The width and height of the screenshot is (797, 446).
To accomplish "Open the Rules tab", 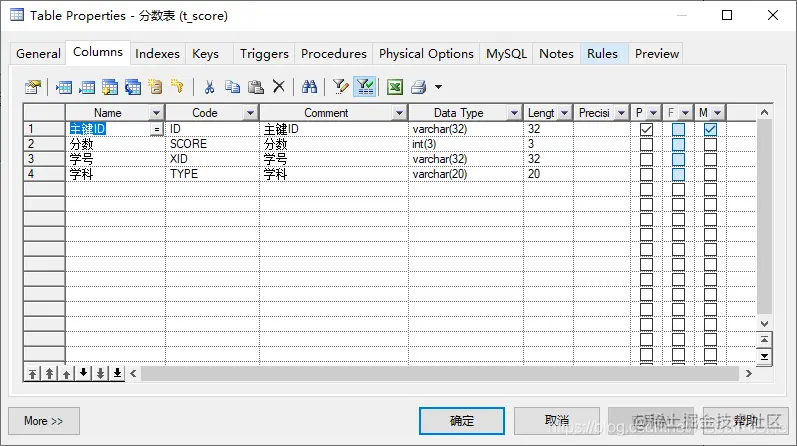I will pos(602,54).
